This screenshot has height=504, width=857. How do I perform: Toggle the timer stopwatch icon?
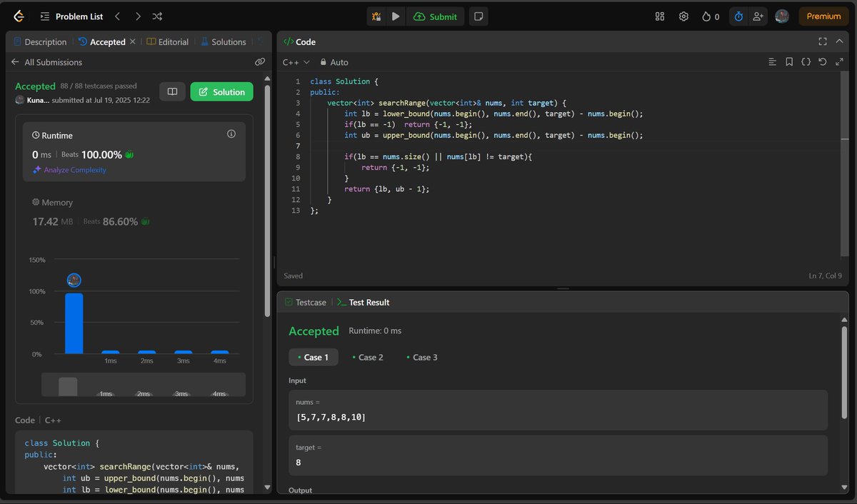(x=738, y=16)
